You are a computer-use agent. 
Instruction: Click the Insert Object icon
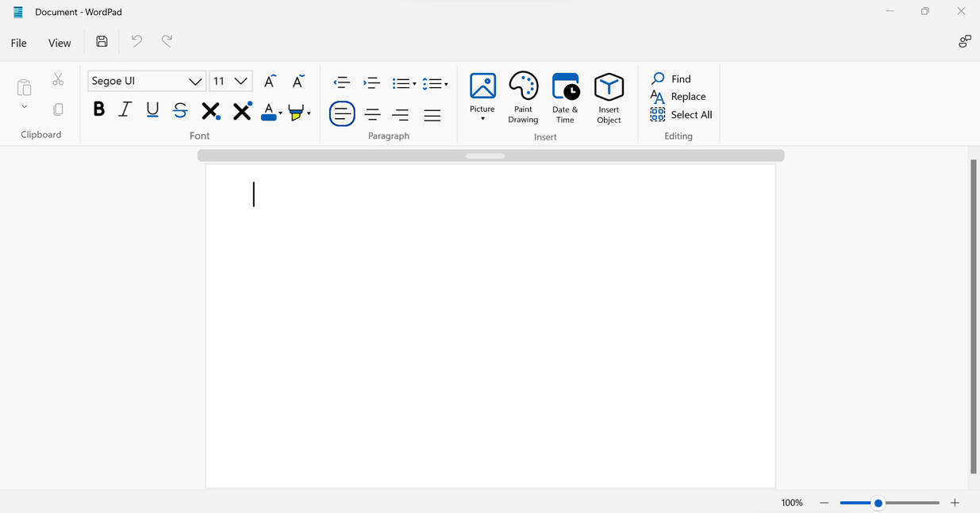pos(609,96)
